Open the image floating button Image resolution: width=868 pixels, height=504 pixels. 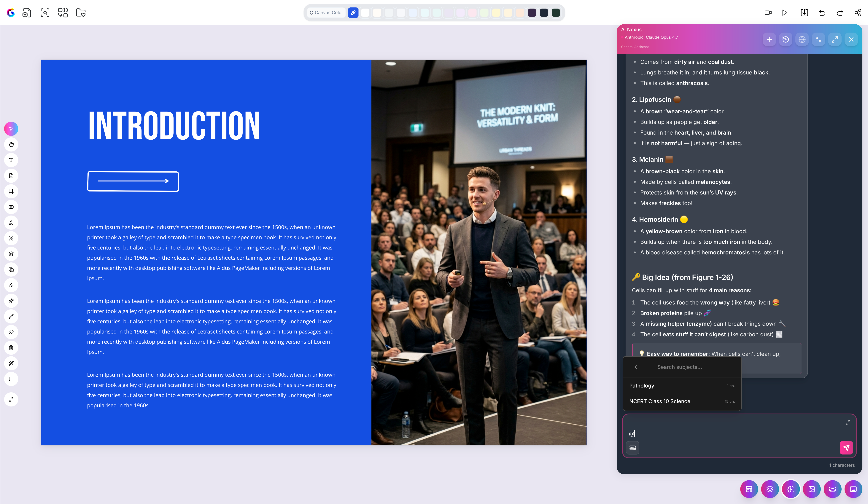point(812,489)
